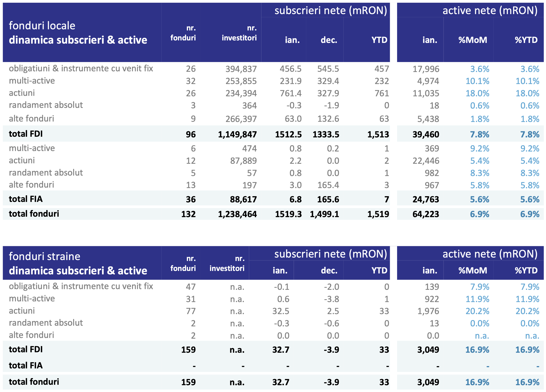Screen dimensions: 546x392
Task: Click 'obligatiuni & instrumente cu venit fix' in top table
Action: coord(81,69)
